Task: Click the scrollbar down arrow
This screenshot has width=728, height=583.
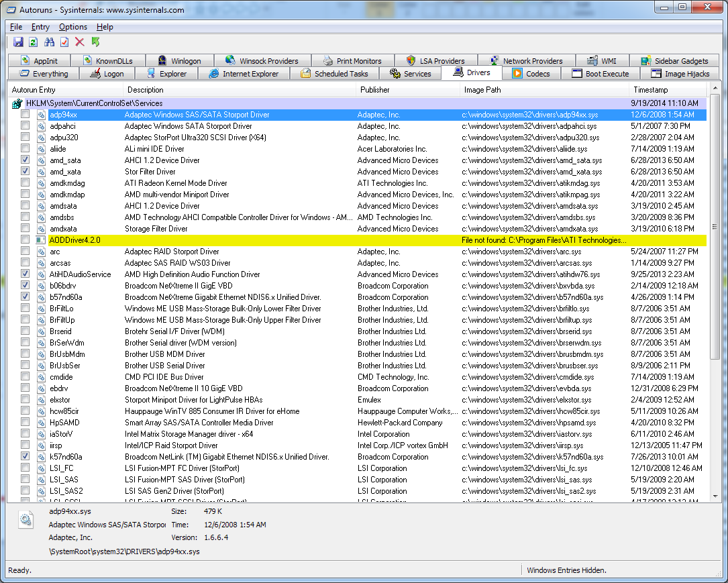Action: 715,496
